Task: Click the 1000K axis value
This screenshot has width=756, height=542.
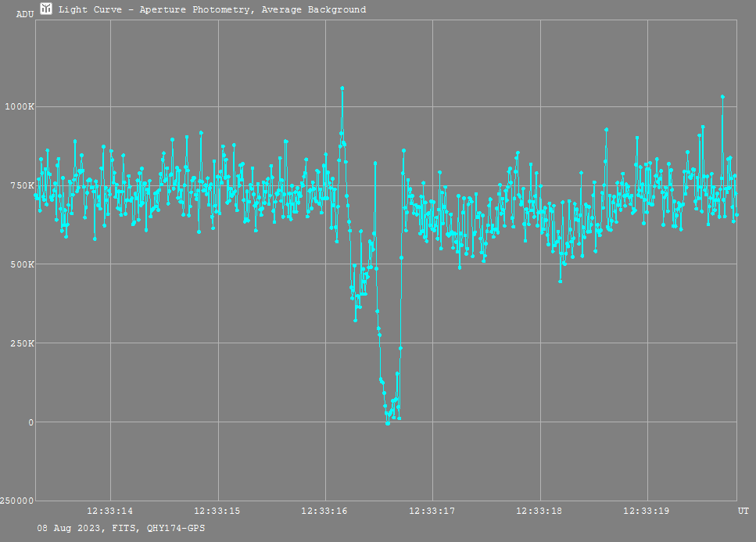Action: (x=20, y=106)
